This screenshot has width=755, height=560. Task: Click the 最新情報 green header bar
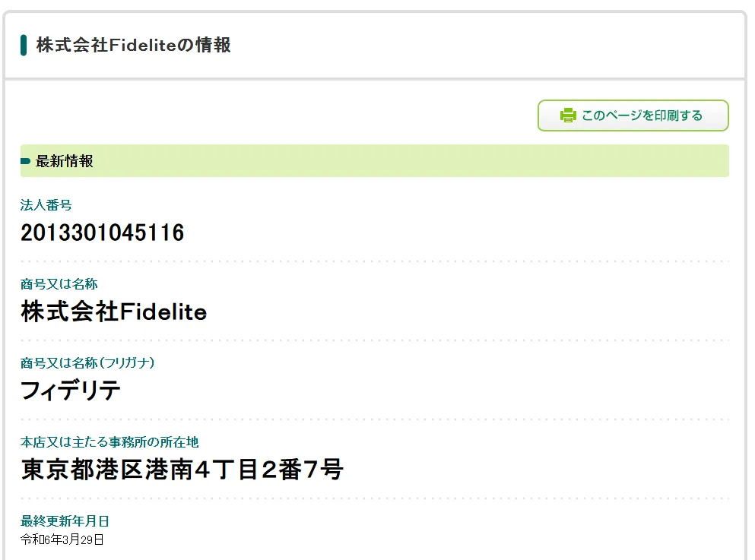373,161
